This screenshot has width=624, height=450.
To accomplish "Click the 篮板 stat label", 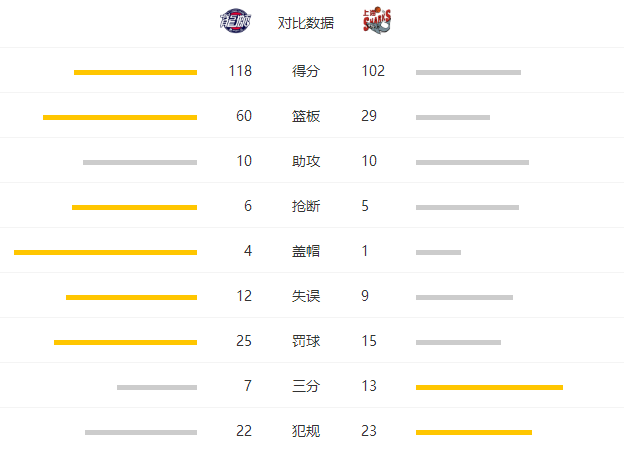I will pos(306,116).
